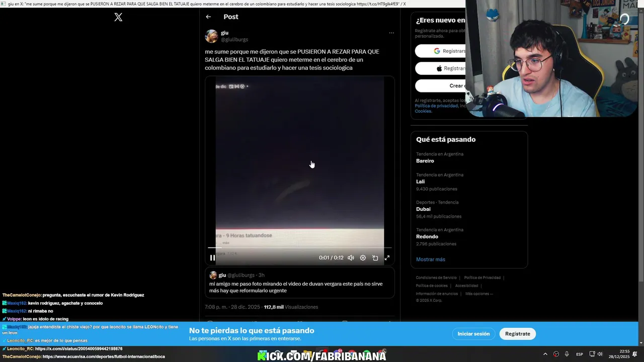Open the ecuavisa.com link in chat
The image size is (644, 362).
(104, 356)
